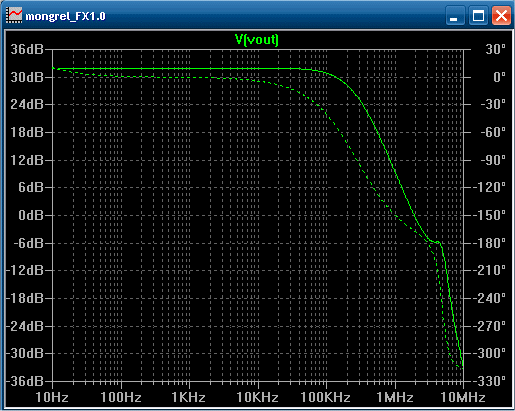Click the 100KHz frequency axis label
The height and width of the screenshot is (411, 515).
tap(325, 397)
